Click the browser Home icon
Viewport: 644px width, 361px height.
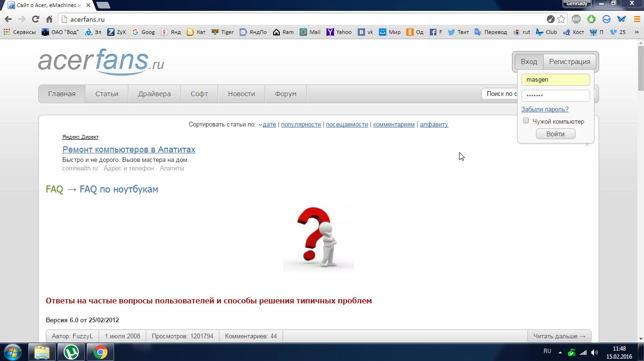click(x=49, y=19)
